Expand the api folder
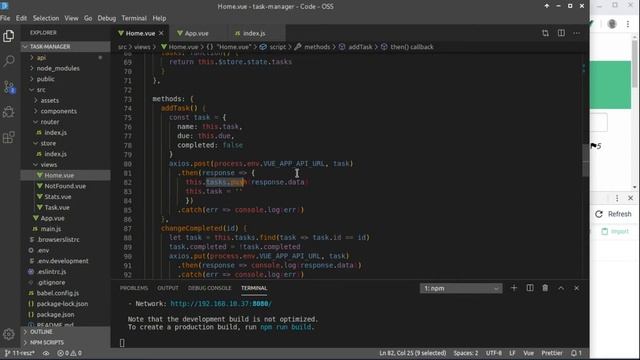The image size is (640, 360). (x=65, y=58)
